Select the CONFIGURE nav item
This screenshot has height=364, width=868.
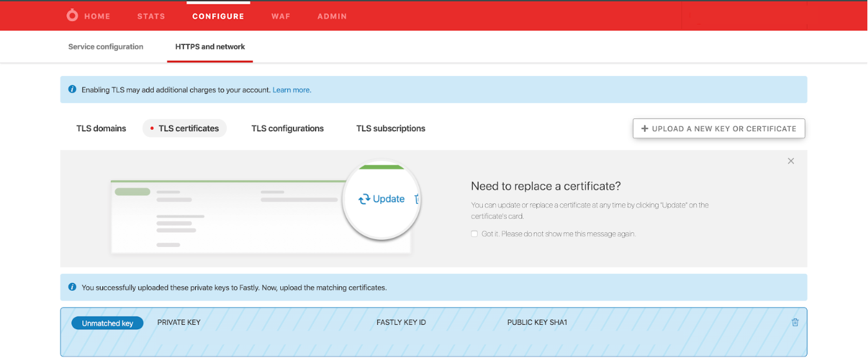tap(218, 16)
